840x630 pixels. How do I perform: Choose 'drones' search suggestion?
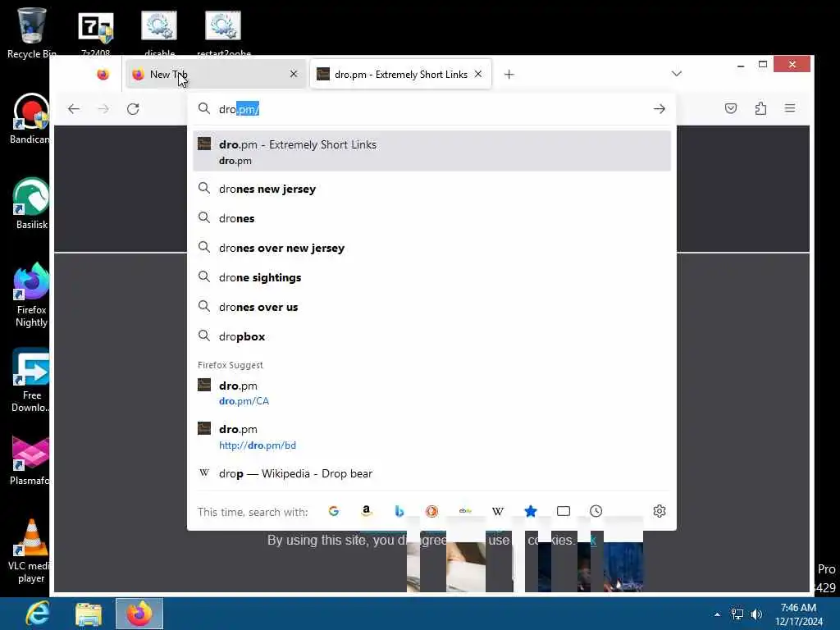[x=431, y=218]
